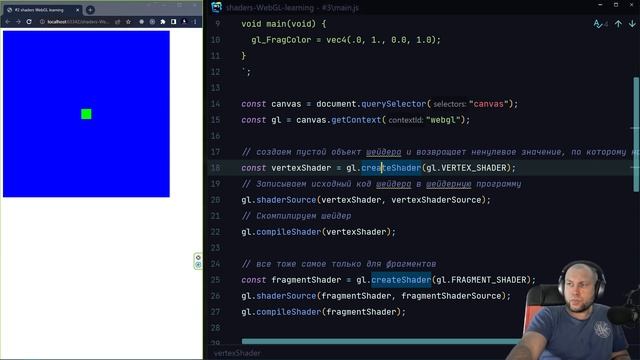Maximize the WebStorm window
The width and height of the screenshot is (640, 360).
click(616, 5)
